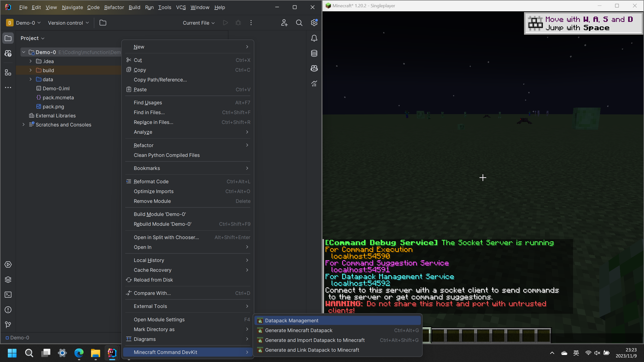Select Generate and Link Datapack to Minecraft
This screenshot has width=644, height=362.
pos(312,350)
